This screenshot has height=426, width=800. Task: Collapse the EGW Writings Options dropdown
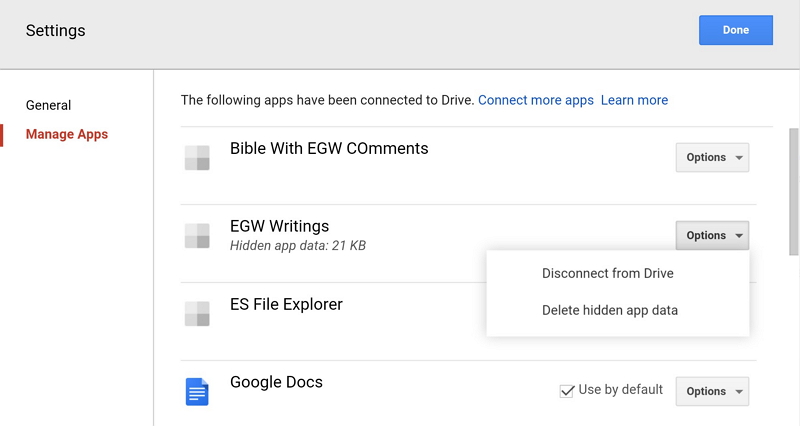[x=712, y=235]
